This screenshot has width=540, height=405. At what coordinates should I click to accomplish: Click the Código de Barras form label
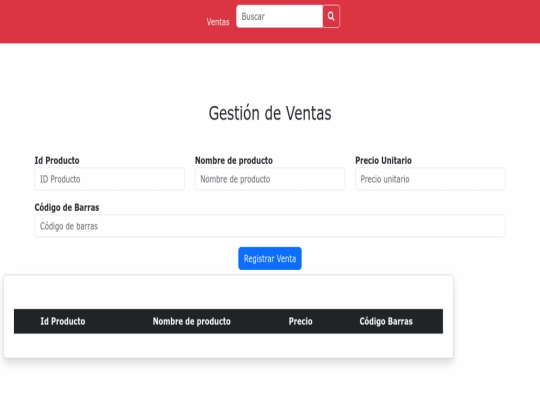coord(67,207)
